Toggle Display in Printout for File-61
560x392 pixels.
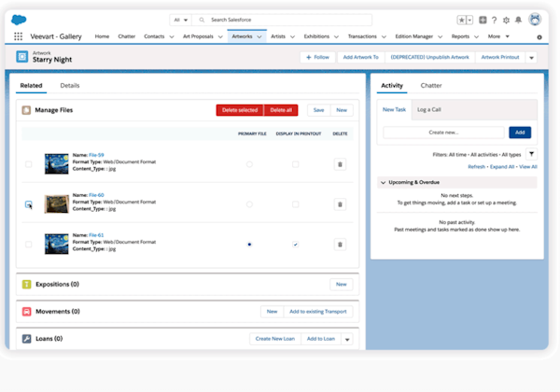click(295, 245)
